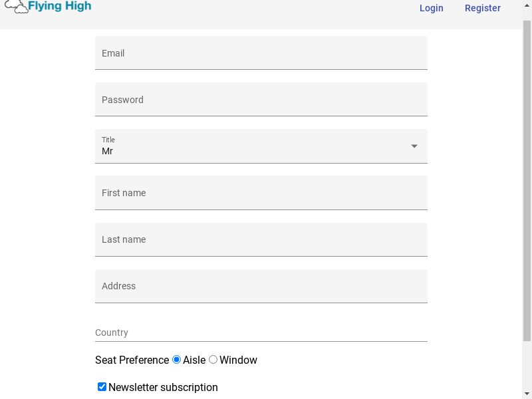
Task: Focus the Password input field
Action: click(x=261, y=99)
